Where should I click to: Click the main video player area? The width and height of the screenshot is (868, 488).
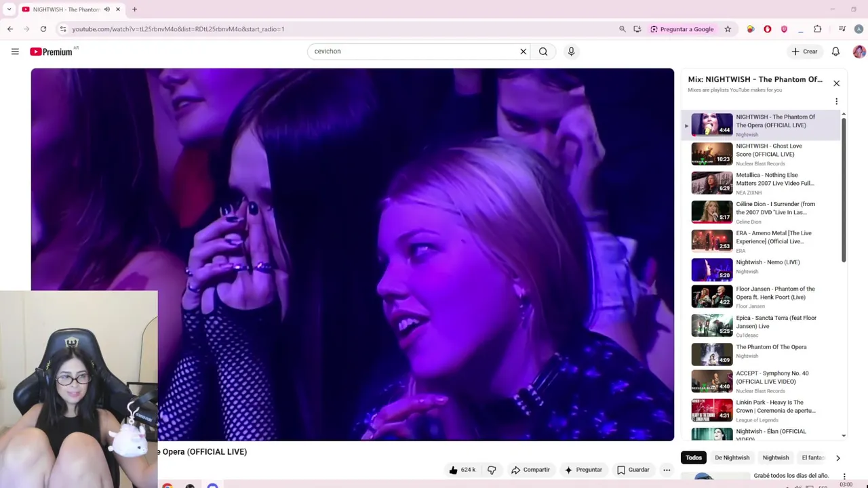pyautogui.click(x=353, y=254)
